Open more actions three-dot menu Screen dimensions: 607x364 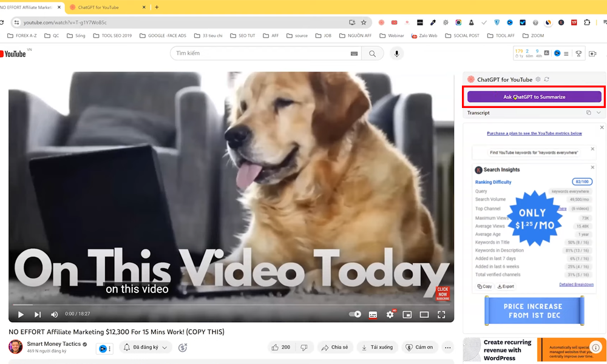(x=447, y=348)
